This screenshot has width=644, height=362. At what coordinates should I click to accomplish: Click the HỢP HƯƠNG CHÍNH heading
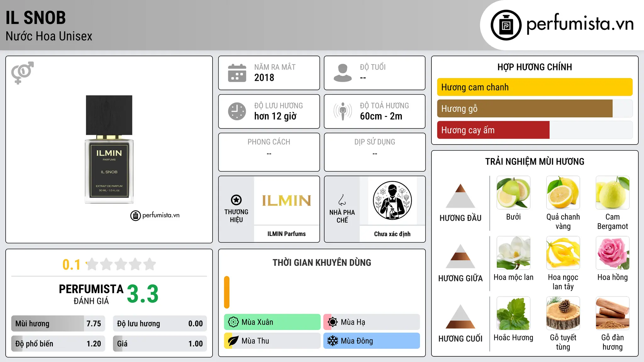[x=535, y=67]
